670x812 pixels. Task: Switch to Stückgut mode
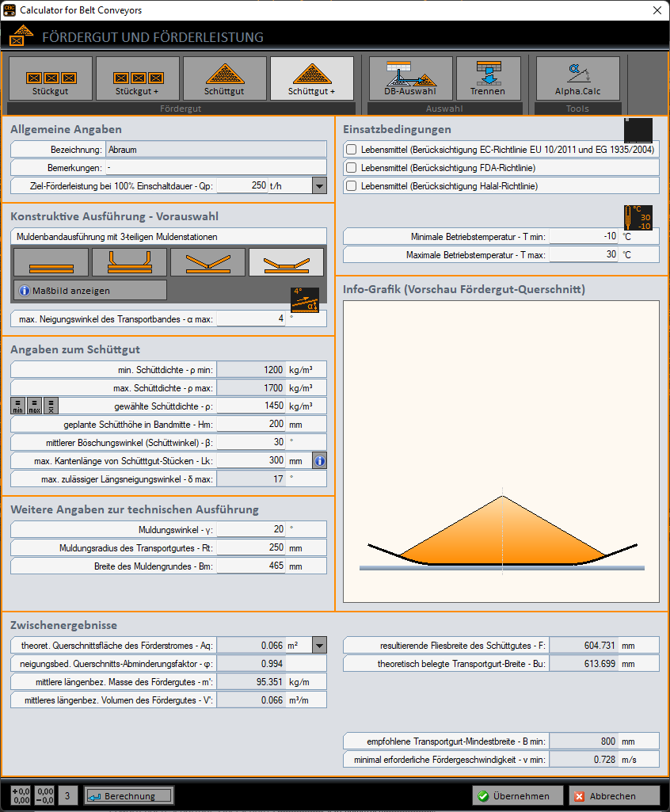tap(49, 78)
